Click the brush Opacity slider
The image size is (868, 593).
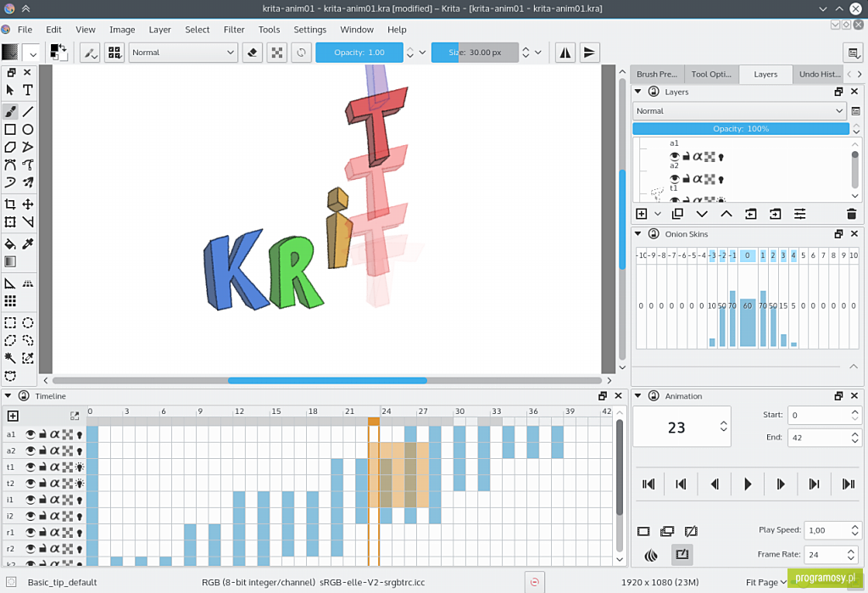(359, 52)
